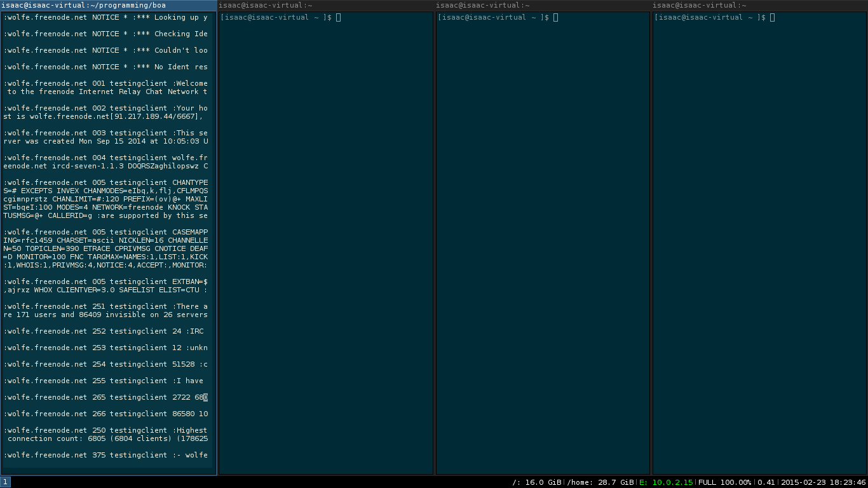Click the line 'TUSMSG=@+ CALLERID=g'
This screenshot has width=868, height=488.
click(x=105, y=215)
